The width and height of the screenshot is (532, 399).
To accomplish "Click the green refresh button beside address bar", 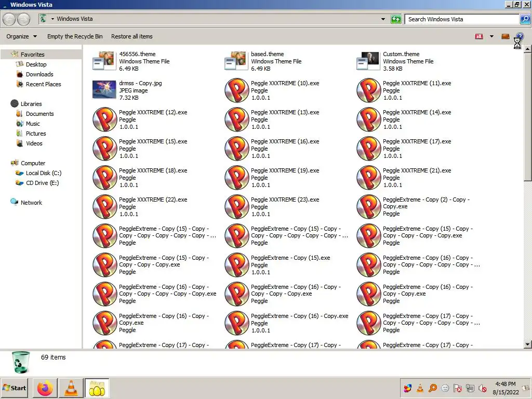I will tap(396, 19).
